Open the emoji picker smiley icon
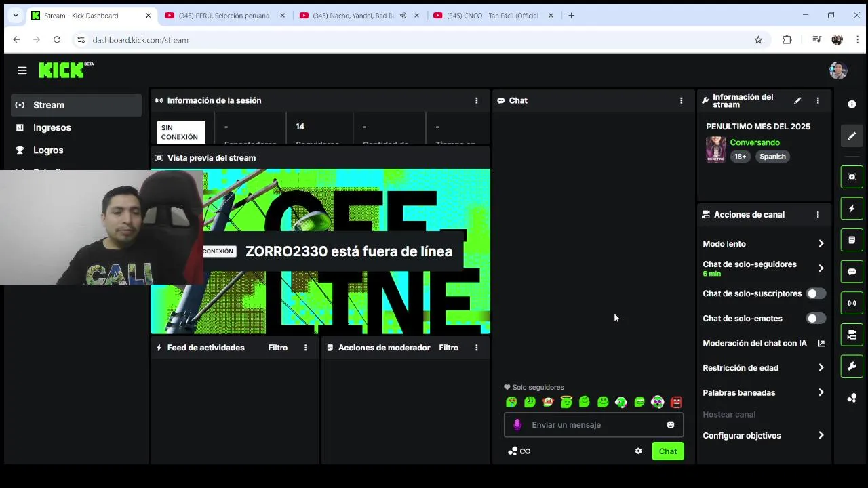Image resolution: width=868 pixels, height=488 pixels. (671, 425)
